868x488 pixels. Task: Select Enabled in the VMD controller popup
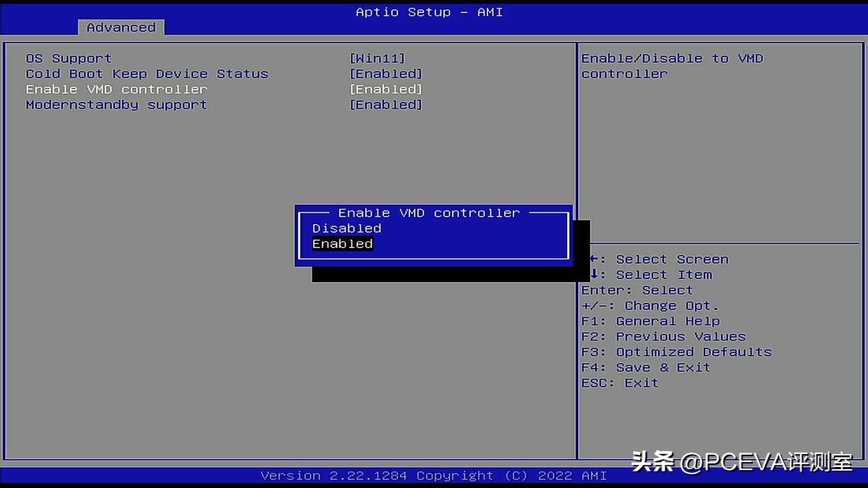(341, 244)
